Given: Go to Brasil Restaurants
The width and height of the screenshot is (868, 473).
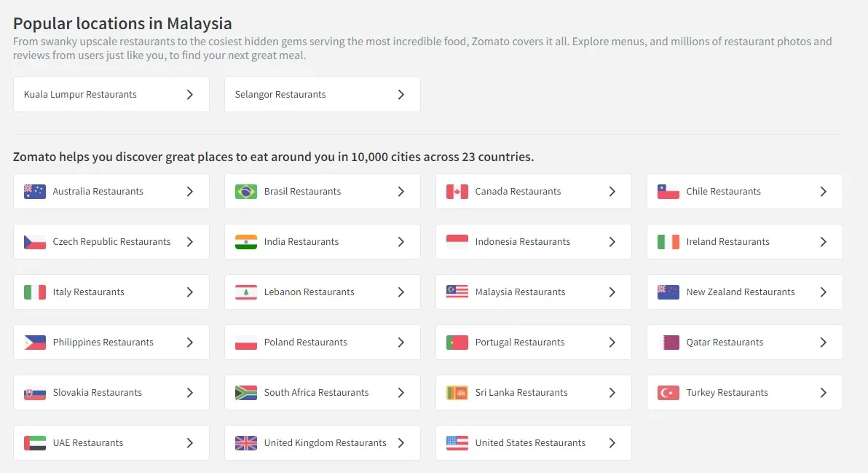Looking at the screenshot, I should click(322, 192).
